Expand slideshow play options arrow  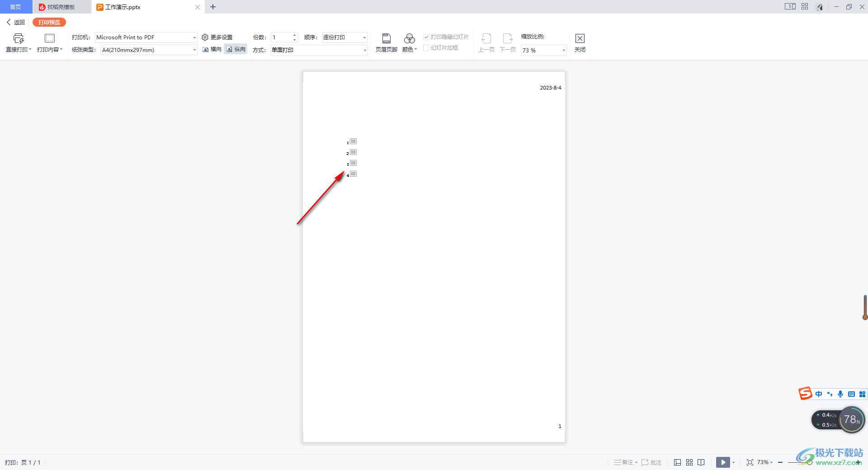[734, 462]
